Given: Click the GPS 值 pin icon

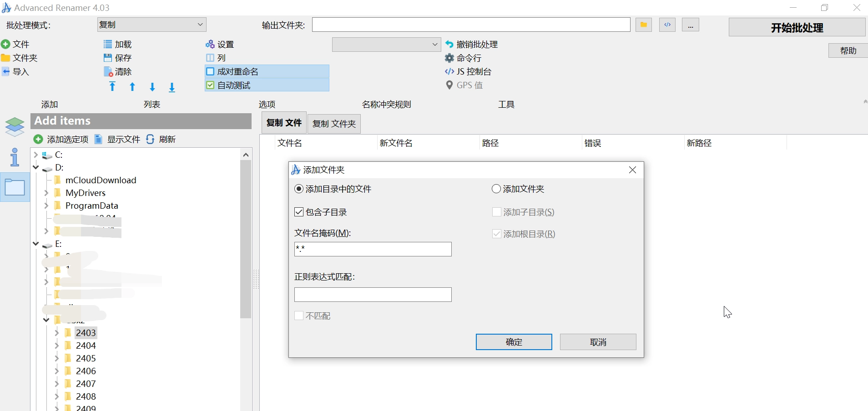Looking at the screenshot, I should tap(449, 85).
